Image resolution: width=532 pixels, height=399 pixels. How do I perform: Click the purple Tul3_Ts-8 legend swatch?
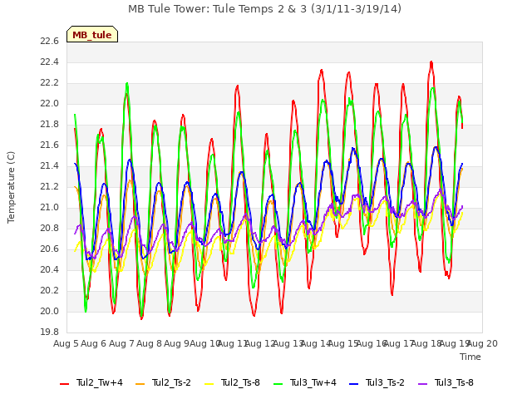(x=422, y=383)
